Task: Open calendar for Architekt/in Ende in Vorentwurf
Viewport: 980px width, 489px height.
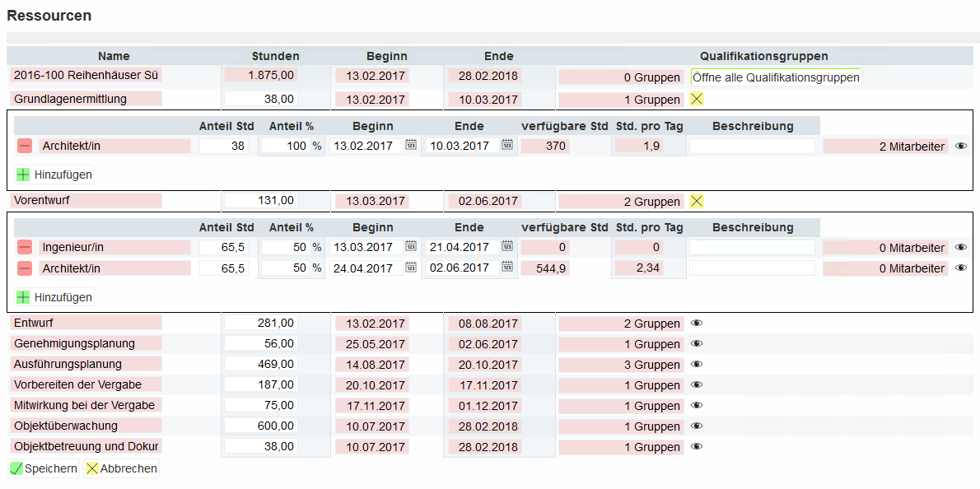Action: 507,268
